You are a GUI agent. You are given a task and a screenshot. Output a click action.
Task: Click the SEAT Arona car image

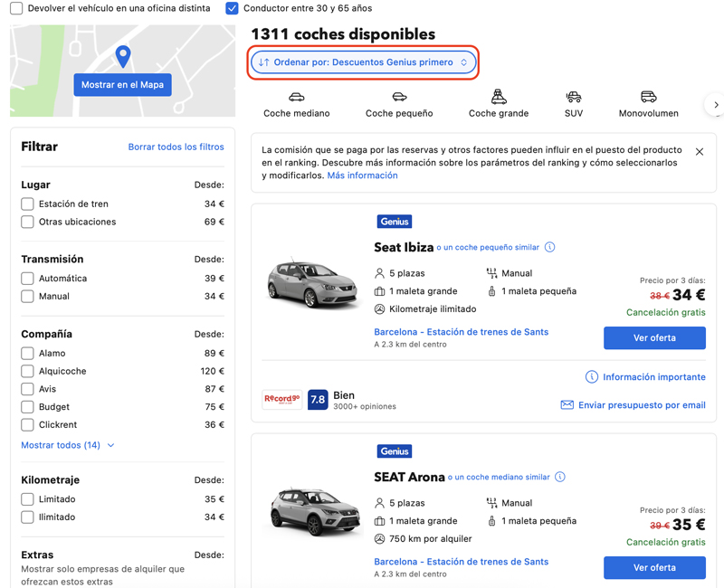pyautogui.click(x=315, y=511)
